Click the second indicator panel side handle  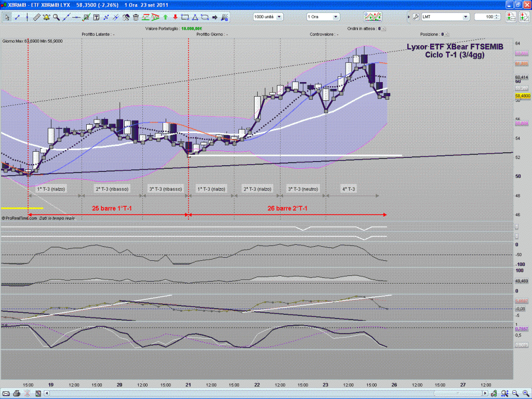coord(517,236)
